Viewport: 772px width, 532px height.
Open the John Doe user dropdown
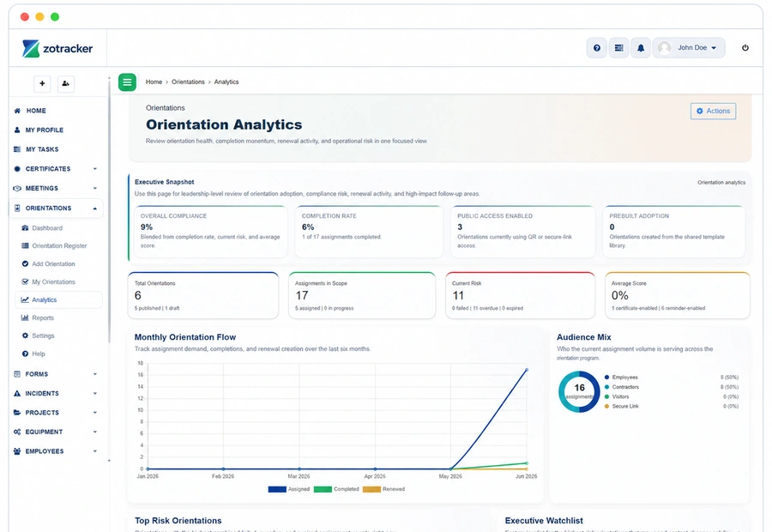(x=689, y=48)
